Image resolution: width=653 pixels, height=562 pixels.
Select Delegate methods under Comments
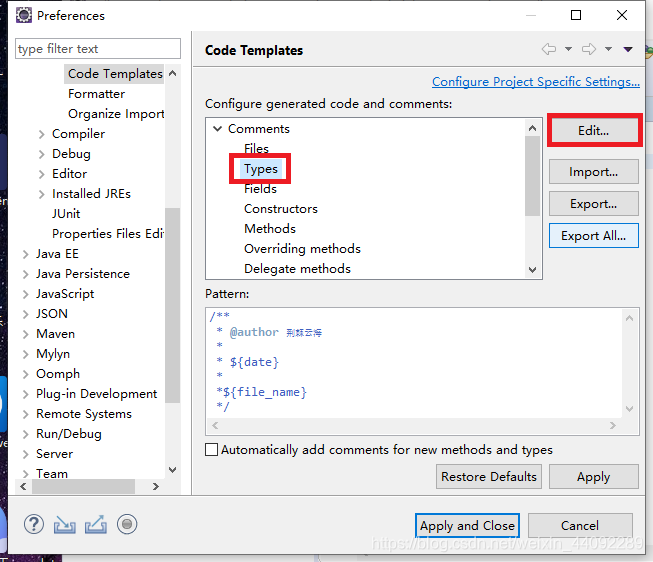(x=297, y=269)
